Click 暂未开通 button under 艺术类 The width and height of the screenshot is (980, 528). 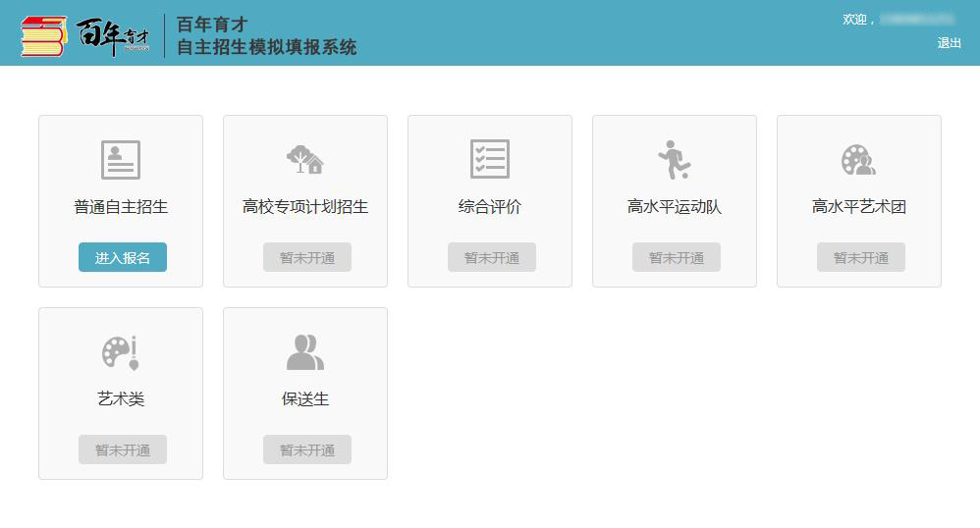tap(122, 449)
